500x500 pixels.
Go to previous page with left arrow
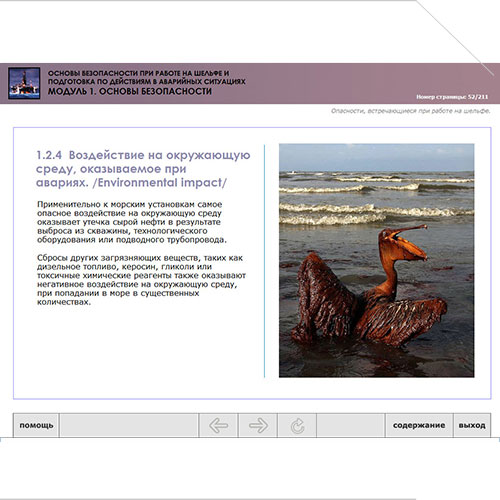[x=218, y=425]
